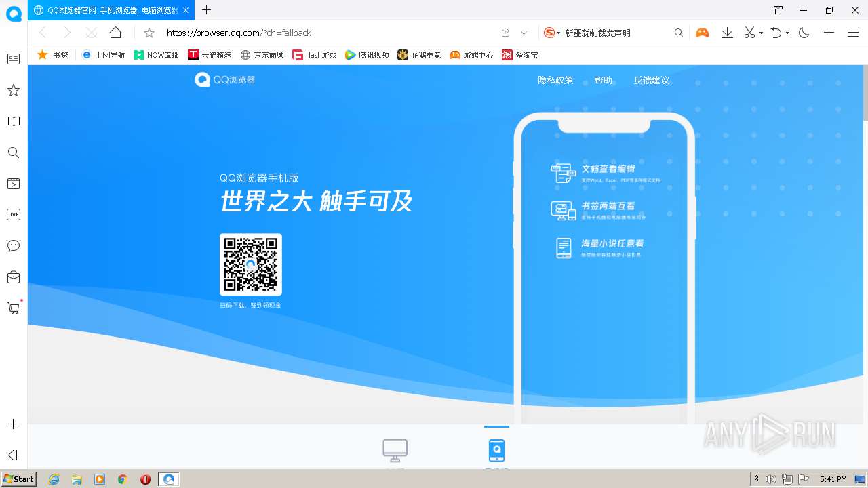
Task: Open the 帮助 link
Action: pyautogui.click(x=603, y=80)
